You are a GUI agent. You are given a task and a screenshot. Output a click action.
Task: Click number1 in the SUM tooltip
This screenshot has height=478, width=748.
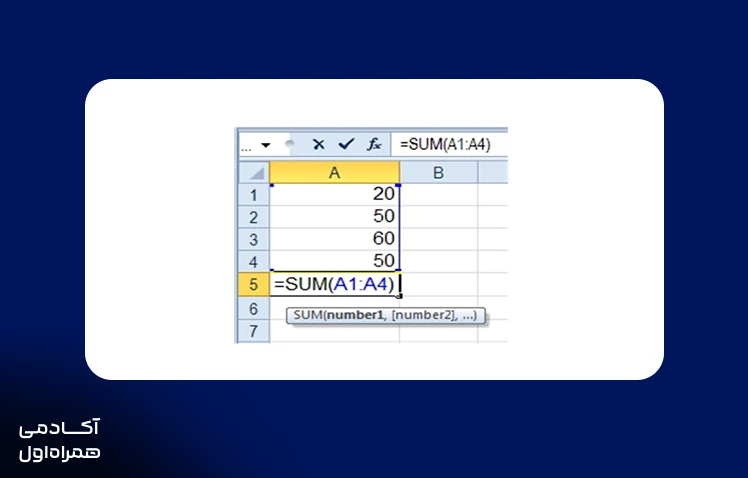pyautogui.click(x=355, y=315)
